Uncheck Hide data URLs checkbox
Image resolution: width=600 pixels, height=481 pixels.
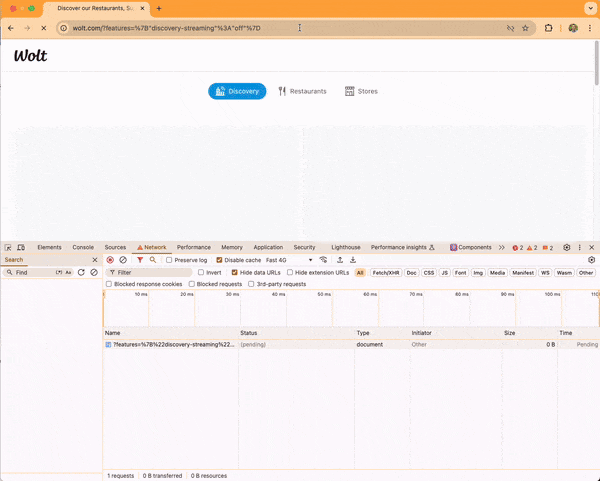[x=235, y=272]
